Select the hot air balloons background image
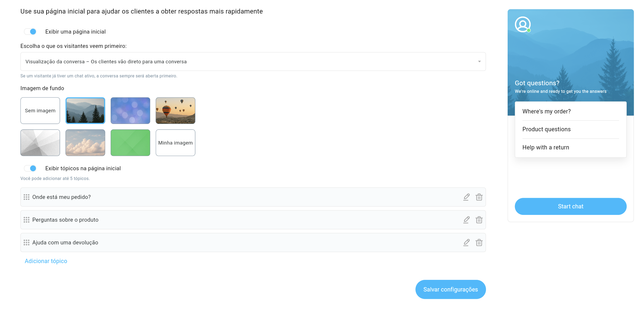Screen dimensions: 644x321 tap(175, 111)
